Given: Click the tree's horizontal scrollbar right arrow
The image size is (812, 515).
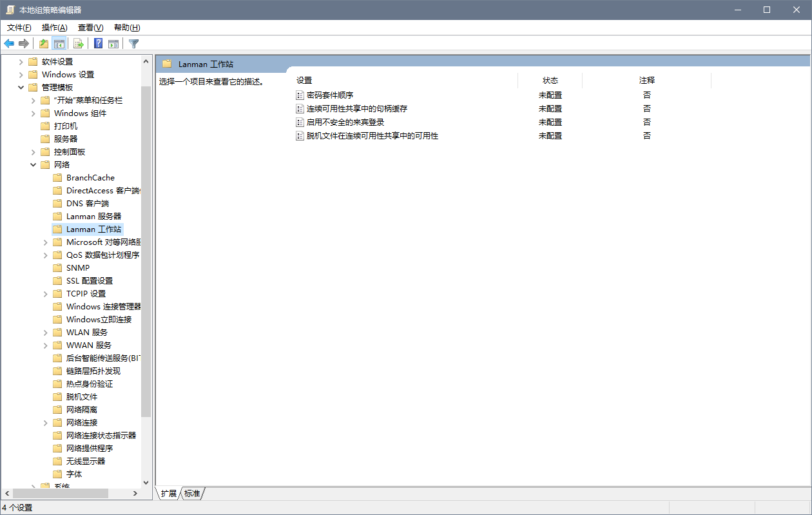Looking at the screenshot, I should [x=135, y=493].
